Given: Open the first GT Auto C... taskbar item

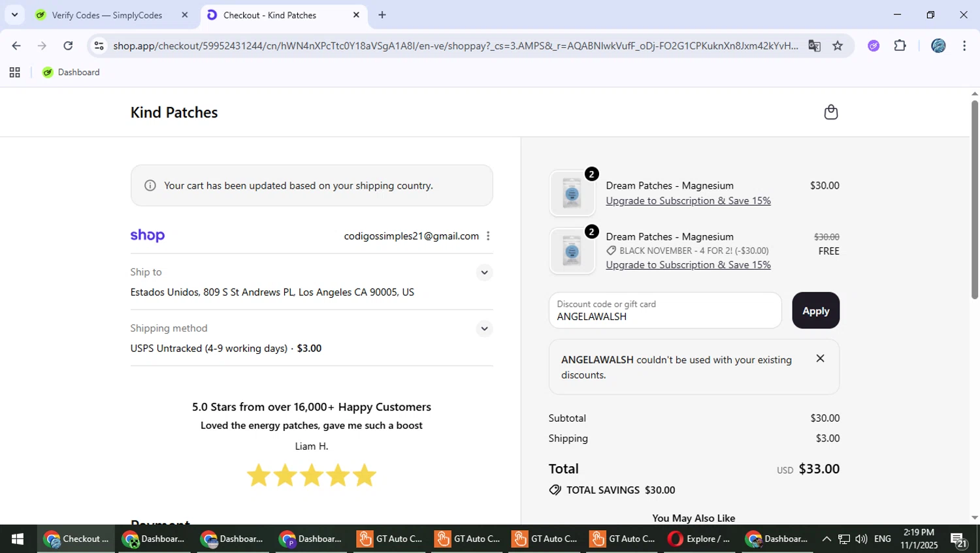Looking at the screenshot, I should (389, 539).
